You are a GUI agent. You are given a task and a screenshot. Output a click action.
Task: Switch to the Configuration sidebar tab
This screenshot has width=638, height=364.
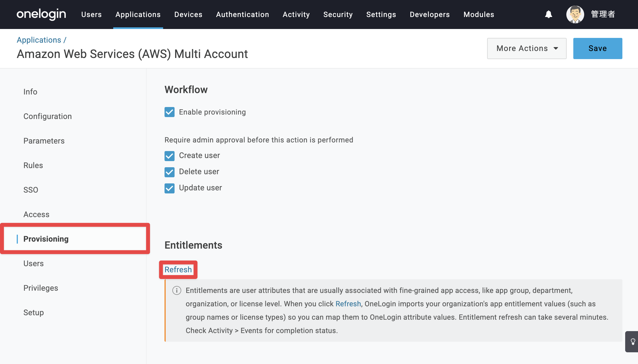[x=48, y=116]
